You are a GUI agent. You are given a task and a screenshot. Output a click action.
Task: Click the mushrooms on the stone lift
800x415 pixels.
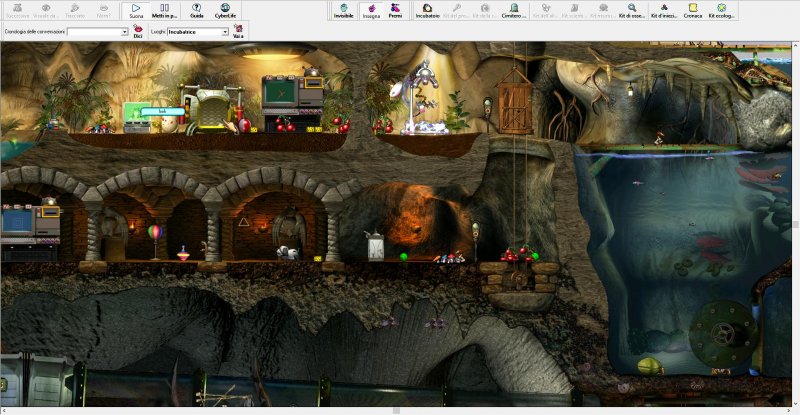519,254
